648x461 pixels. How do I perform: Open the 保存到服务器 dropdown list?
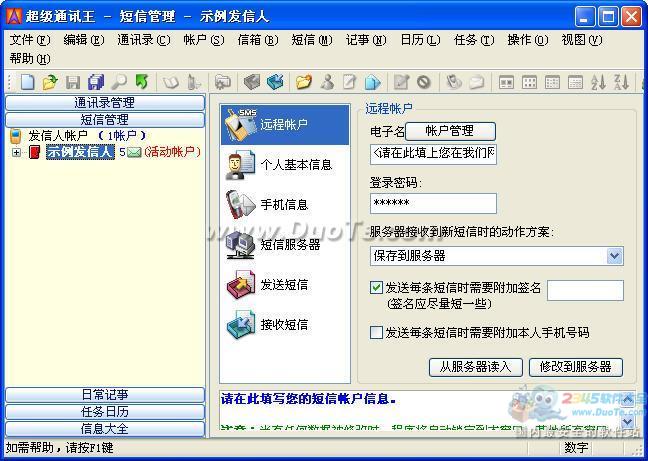615,256
